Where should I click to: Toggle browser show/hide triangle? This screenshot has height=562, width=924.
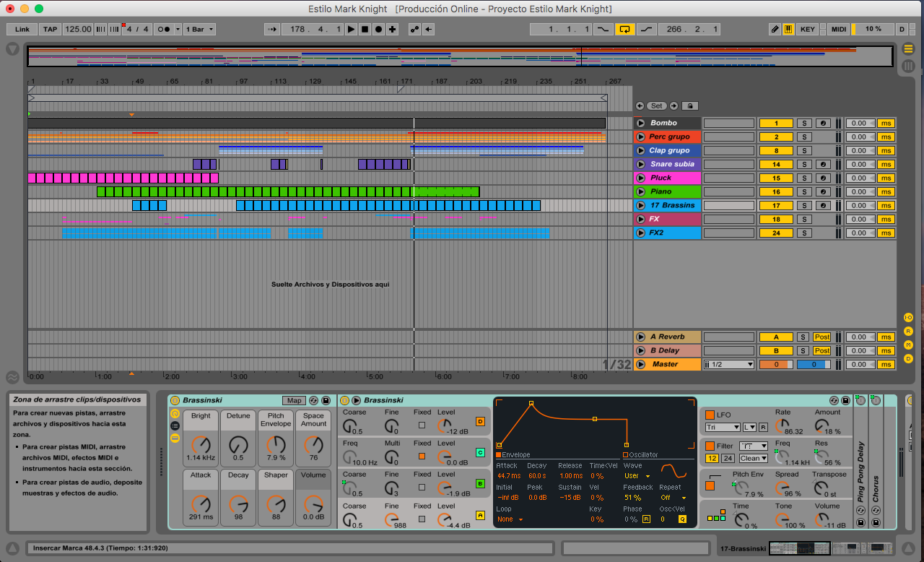[12, 49]
